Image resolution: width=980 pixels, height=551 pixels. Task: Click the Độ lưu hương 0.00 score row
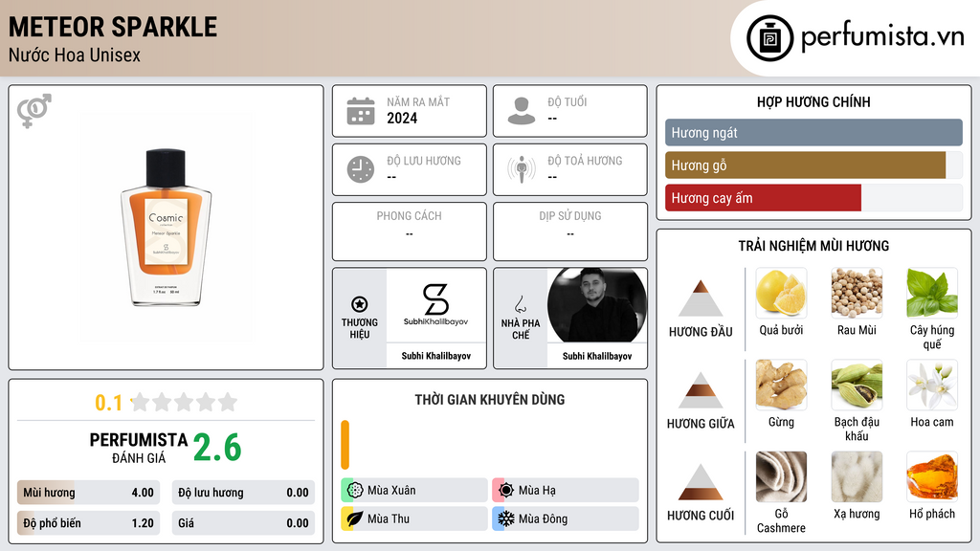pyautogui.click(x=243, y=493)
